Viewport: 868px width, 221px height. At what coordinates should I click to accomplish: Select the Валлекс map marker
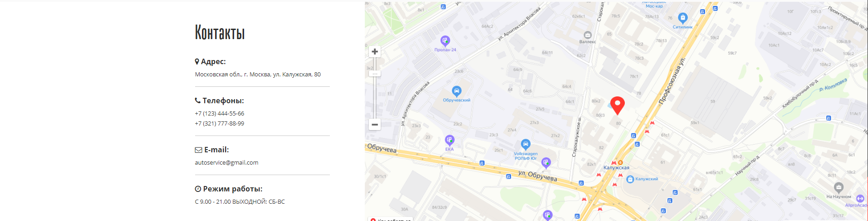588,35
